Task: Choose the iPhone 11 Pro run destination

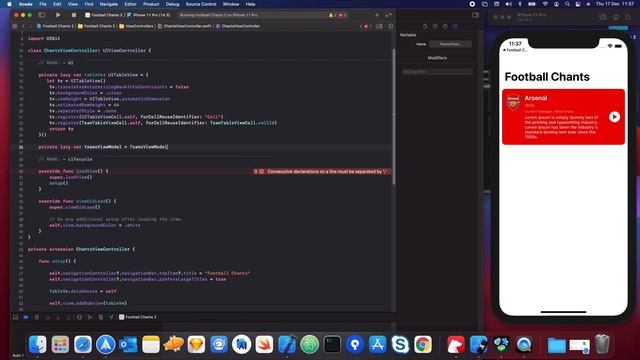Action: pyautogui.click(x=149, y=15)
